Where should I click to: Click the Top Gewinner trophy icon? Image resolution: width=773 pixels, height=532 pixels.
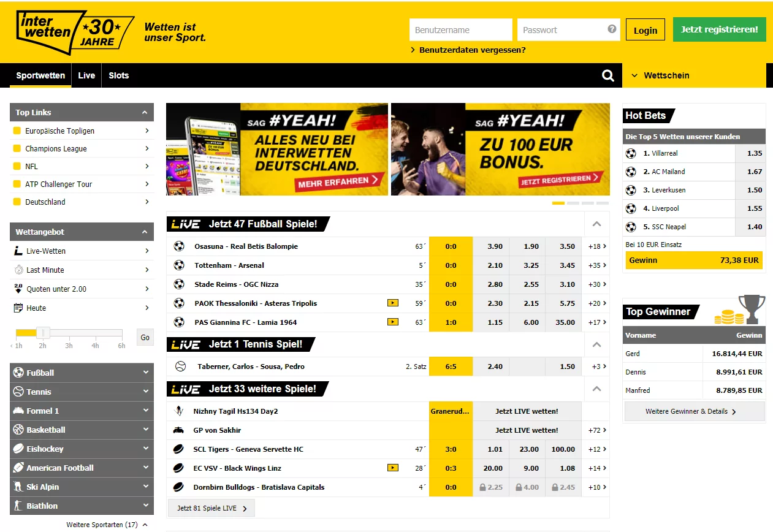coord(752,309)
